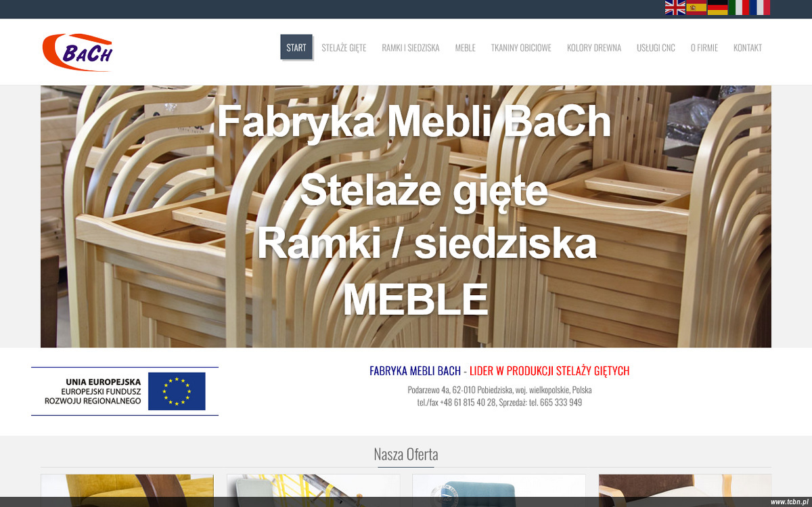Screen dimensions: 812x507
Task: Open the blue upholstery offer thumbnail
Action: [x=499, y=490]
